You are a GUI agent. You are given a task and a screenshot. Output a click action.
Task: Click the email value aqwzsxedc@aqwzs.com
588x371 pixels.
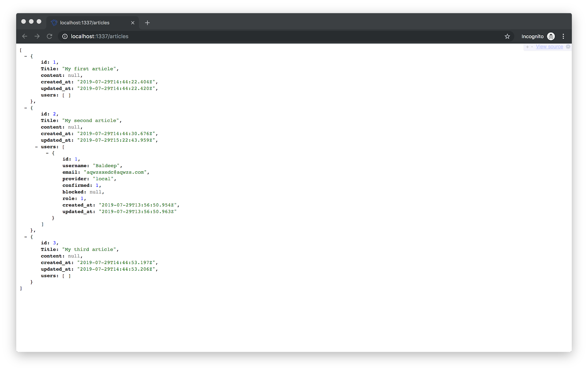click(x=115, y=172)
